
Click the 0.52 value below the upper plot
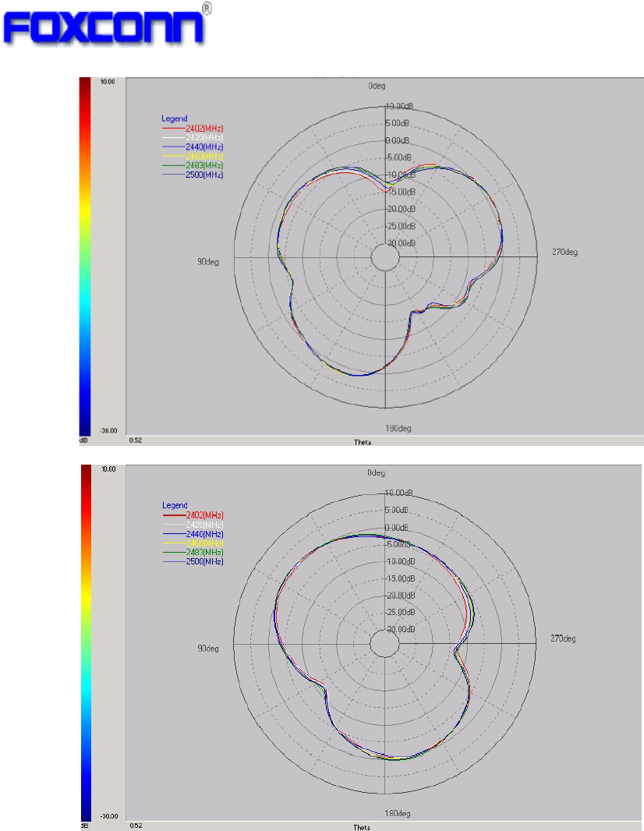coord(136,440)
